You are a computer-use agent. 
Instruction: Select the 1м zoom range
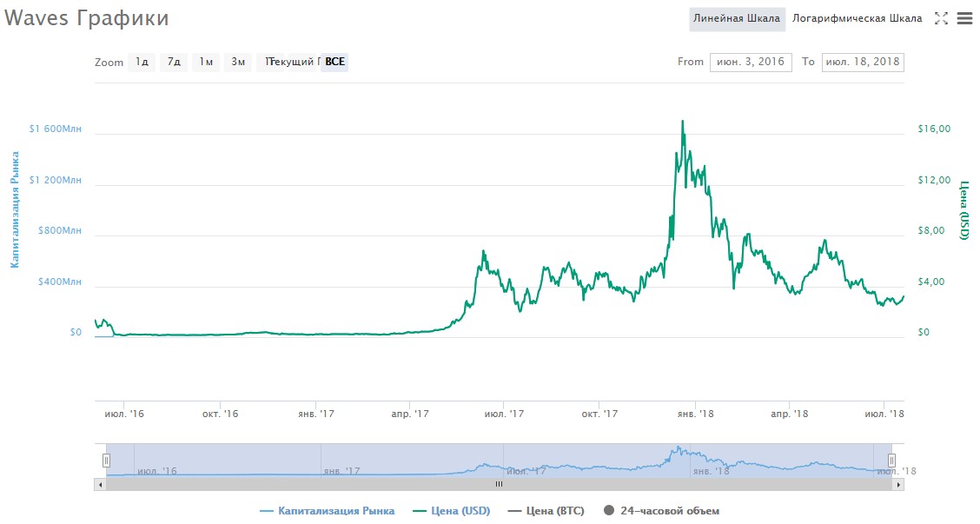(206, 62)
